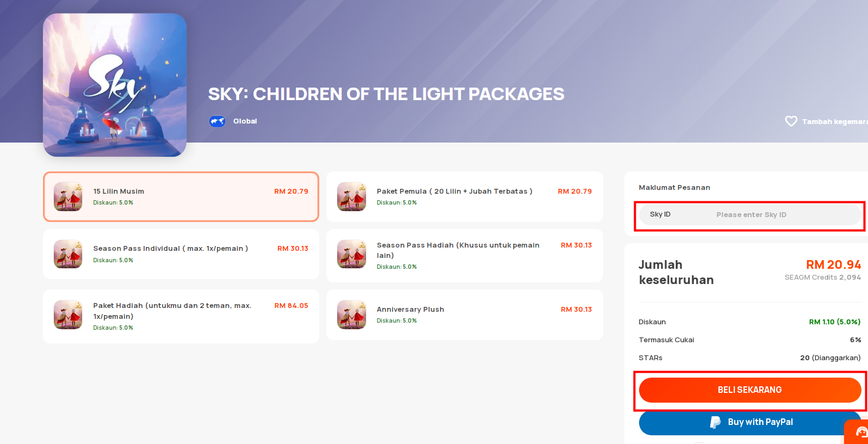Viewport: 868px width, 444px height.
Task: Click the 15 Lilin Musim package icon
Action: 68,196
